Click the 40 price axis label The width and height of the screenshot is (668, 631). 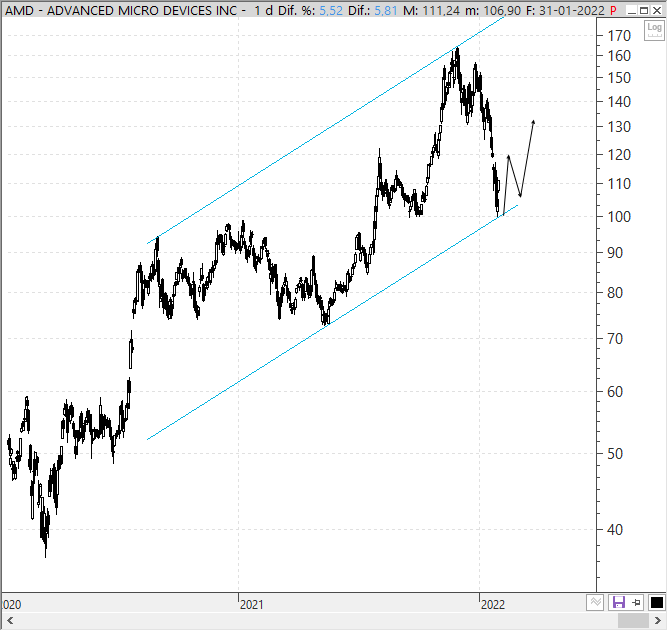point(615,530)
